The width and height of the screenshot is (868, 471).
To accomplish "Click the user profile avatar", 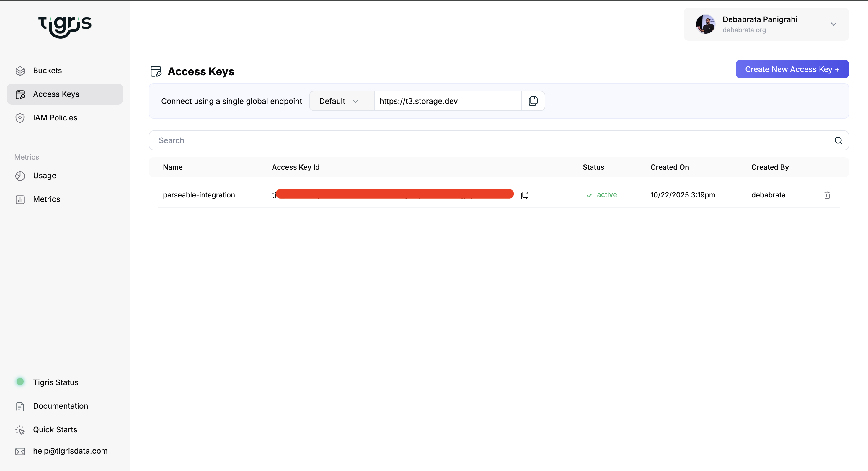I will 705,24.
